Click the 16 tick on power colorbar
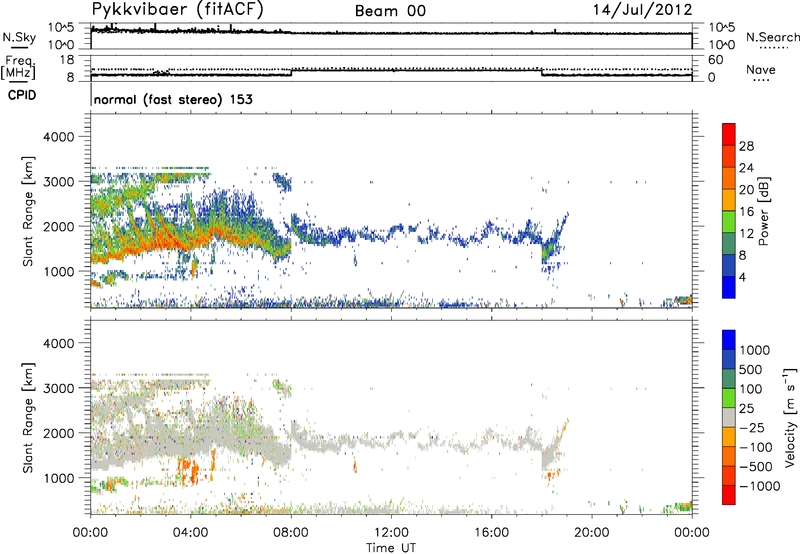 pyautogui.click(x=746, y=212)
